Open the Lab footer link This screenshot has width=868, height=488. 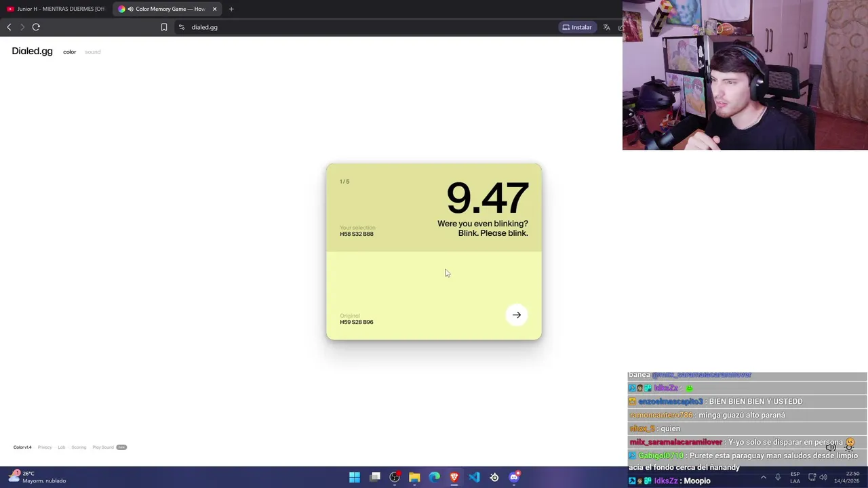62,447
